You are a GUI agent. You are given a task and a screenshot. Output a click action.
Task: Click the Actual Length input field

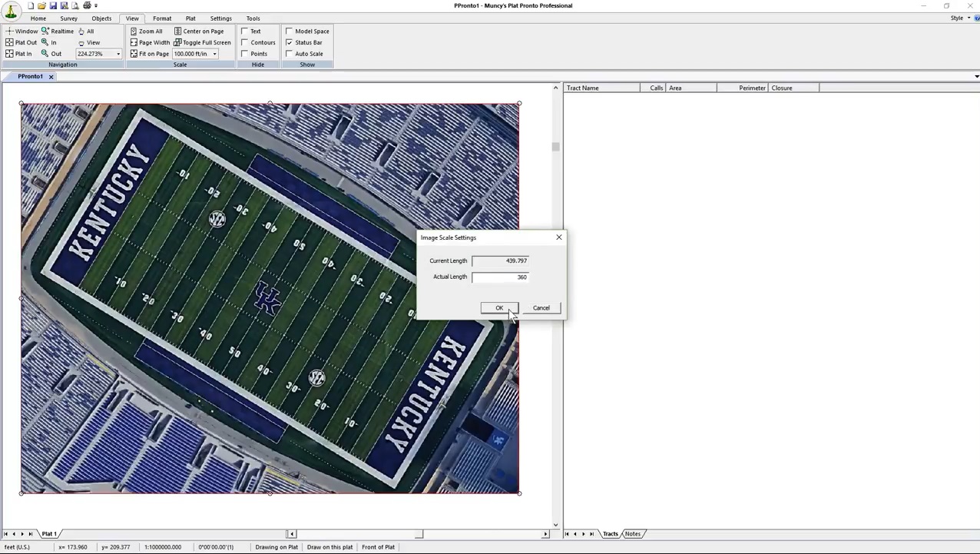tap(500, 277)
